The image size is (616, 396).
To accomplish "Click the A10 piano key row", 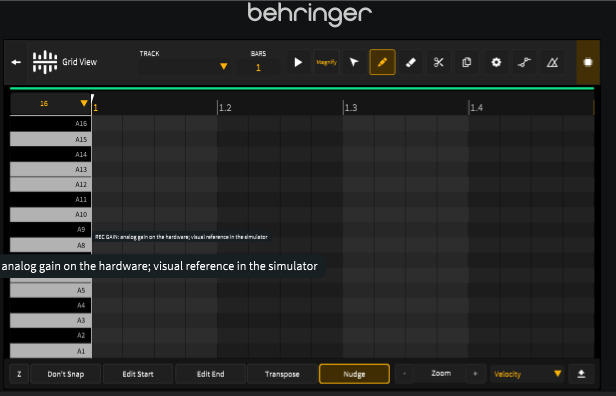I will tap(50, 214).
